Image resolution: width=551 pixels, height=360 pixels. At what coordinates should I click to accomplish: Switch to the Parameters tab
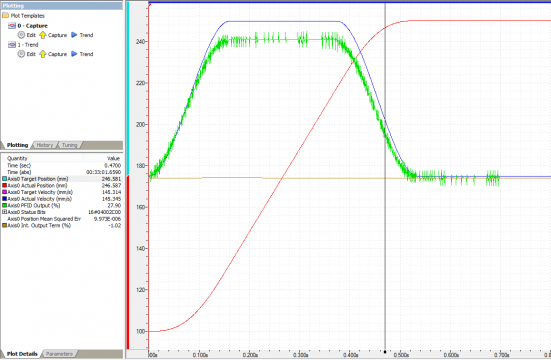pos(59,354)
